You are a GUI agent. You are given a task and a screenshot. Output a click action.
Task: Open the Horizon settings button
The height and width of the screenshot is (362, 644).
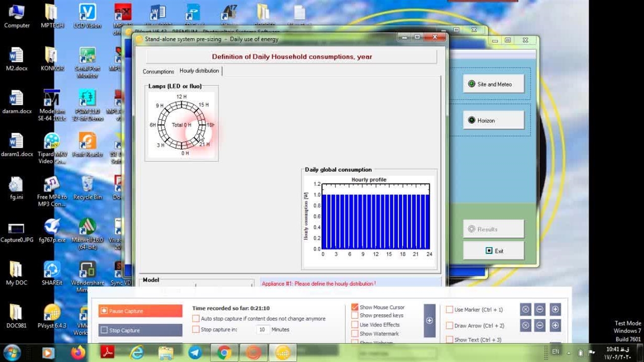pos(494,120)
